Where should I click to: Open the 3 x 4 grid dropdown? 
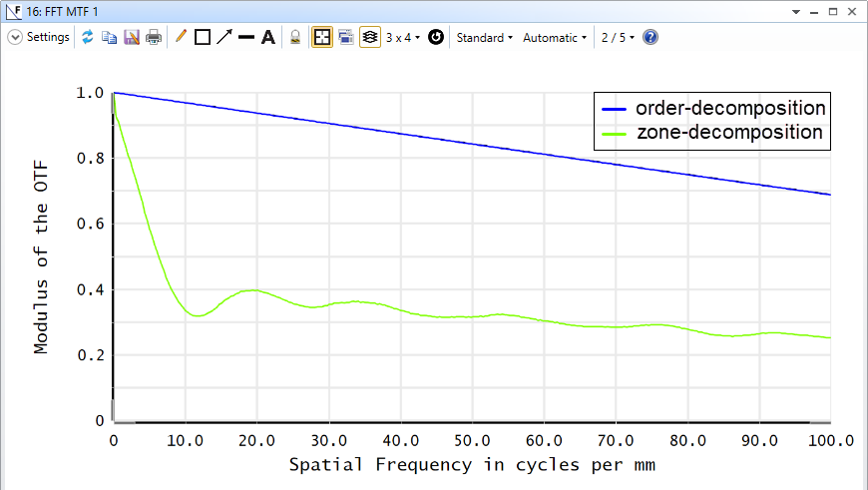pos(403,37)
